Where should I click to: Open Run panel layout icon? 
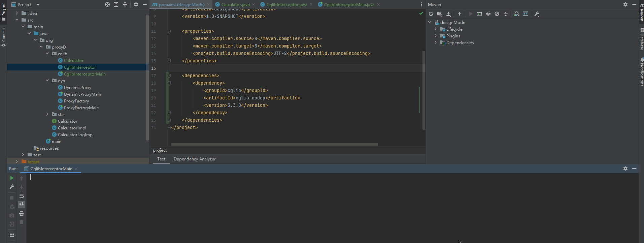[x=12, y=235]
